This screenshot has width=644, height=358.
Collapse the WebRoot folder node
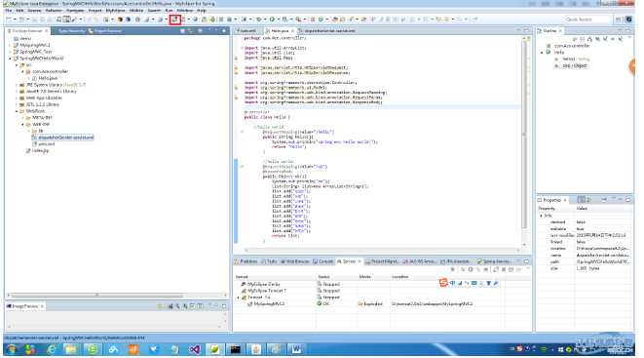click(x=17, y=111)
